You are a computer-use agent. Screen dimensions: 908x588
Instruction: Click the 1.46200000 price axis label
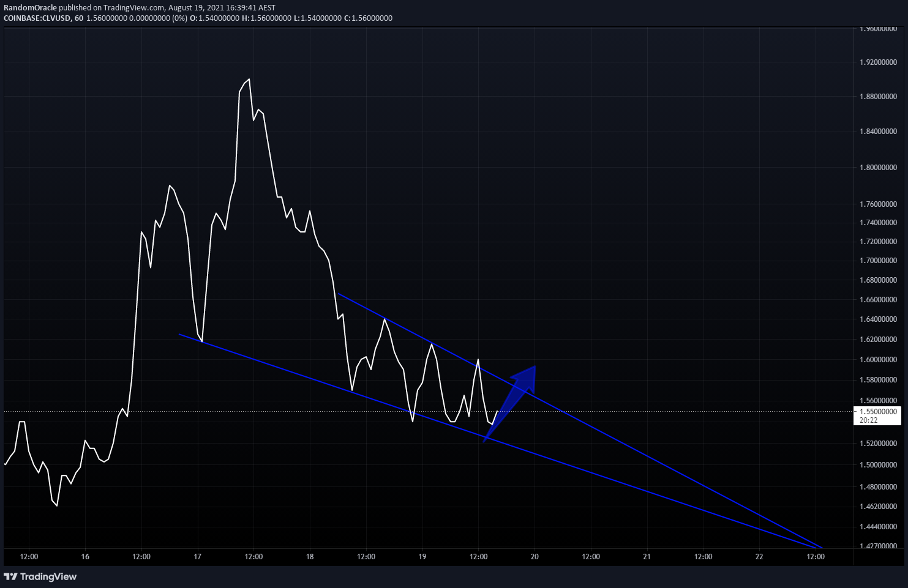click(x=879, y=507)
